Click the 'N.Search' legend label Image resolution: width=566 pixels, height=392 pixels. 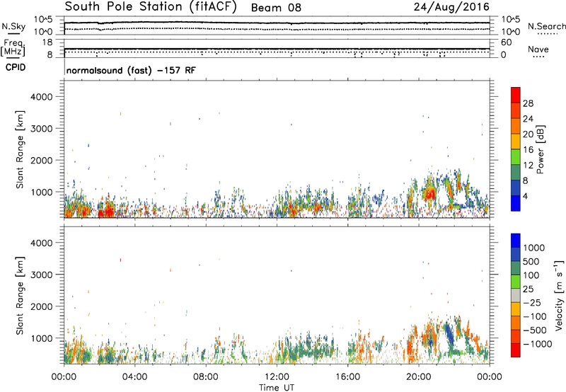547,26
